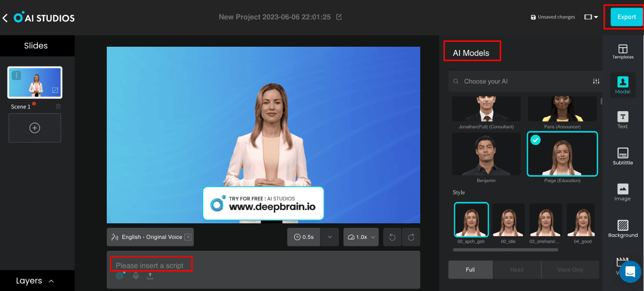Switch avatar to Voice Only mode
Viewport: 644px width, 291px height.
(570, 270)
